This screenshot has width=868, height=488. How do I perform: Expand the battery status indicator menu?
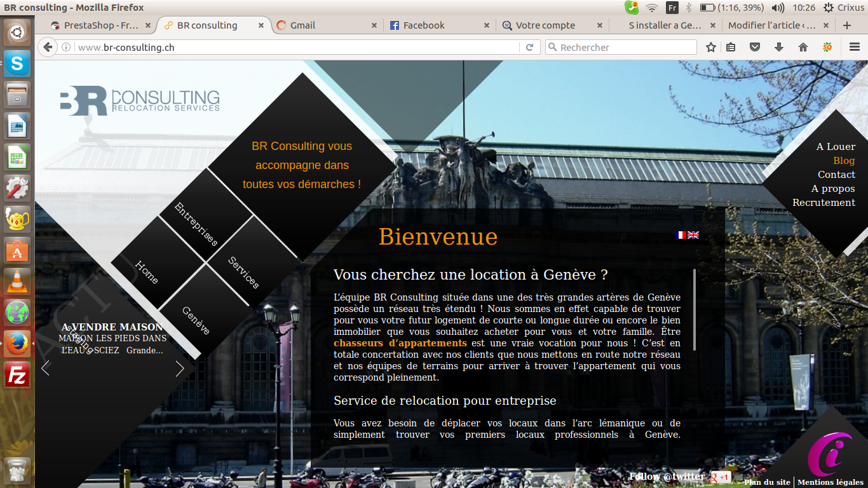[731, 8]
